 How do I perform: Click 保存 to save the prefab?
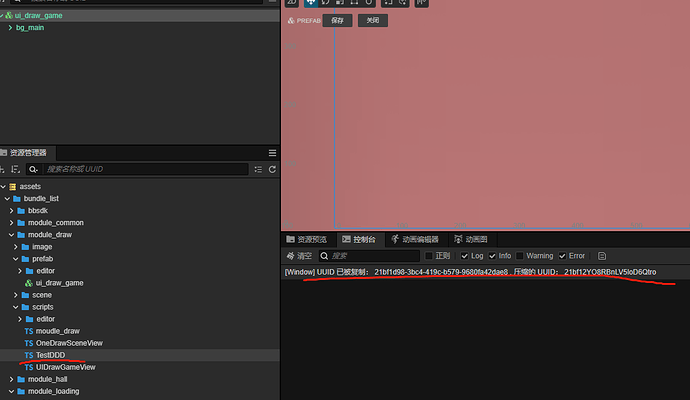point(338,20)
